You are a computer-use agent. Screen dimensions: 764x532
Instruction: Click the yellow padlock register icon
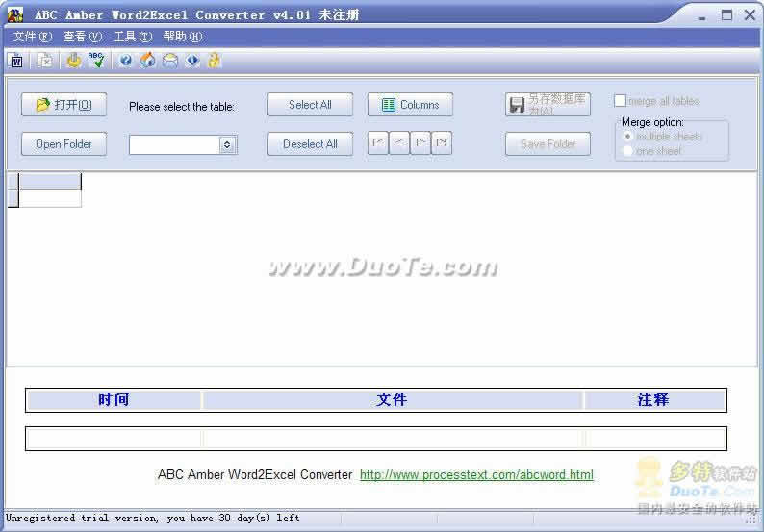pyautogui.click(x=215, y=61)
